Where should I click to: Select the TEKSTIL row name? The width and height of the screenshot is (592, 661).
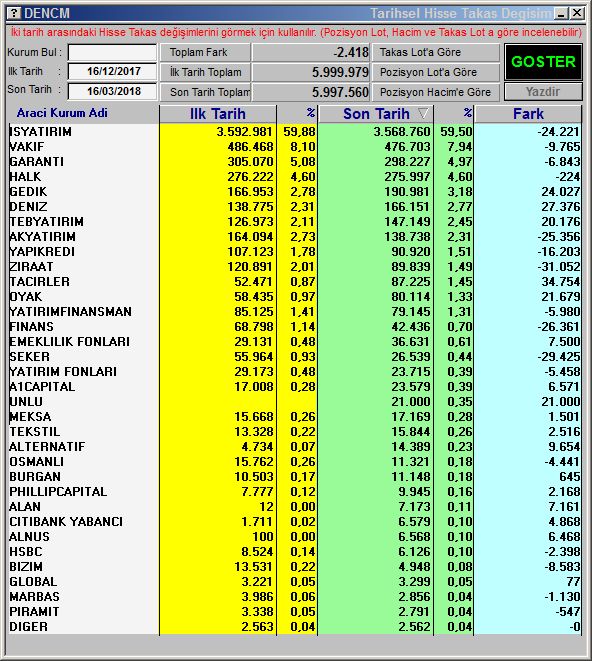[35, 432]
